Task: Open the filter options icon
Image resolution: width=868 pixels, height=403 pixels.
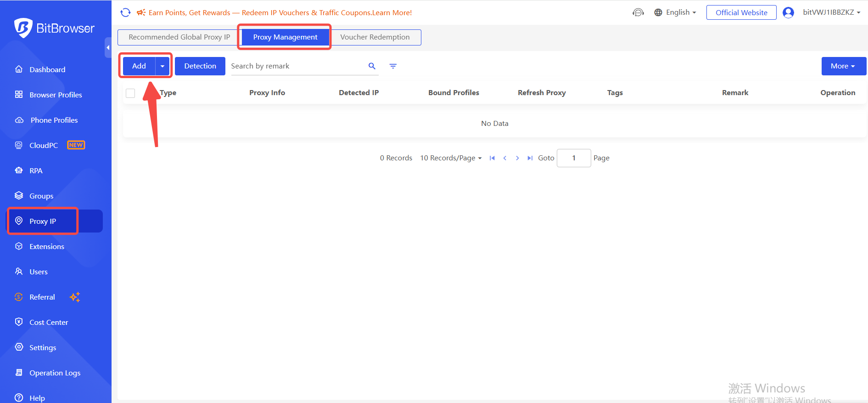Action: point(393,66)
